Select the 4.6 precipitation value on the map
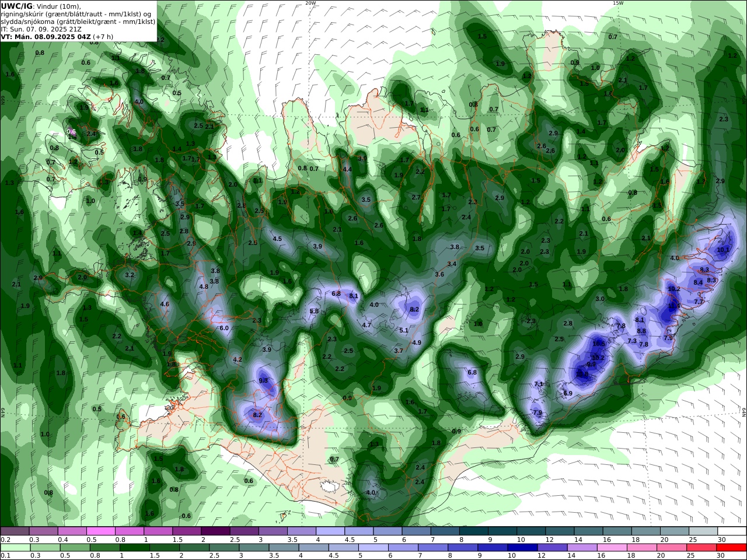Image resolution: width=747 pixels, height=560 pixels. (165, 304)
